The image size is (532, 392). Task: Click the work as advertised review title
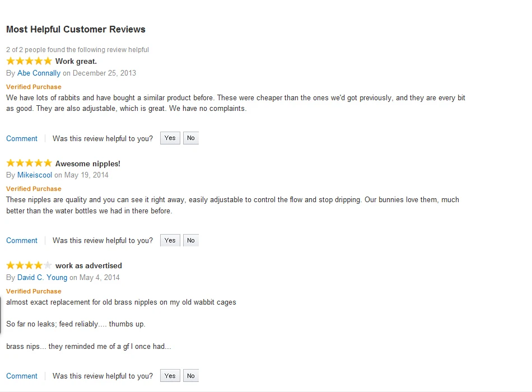[88, 265]
